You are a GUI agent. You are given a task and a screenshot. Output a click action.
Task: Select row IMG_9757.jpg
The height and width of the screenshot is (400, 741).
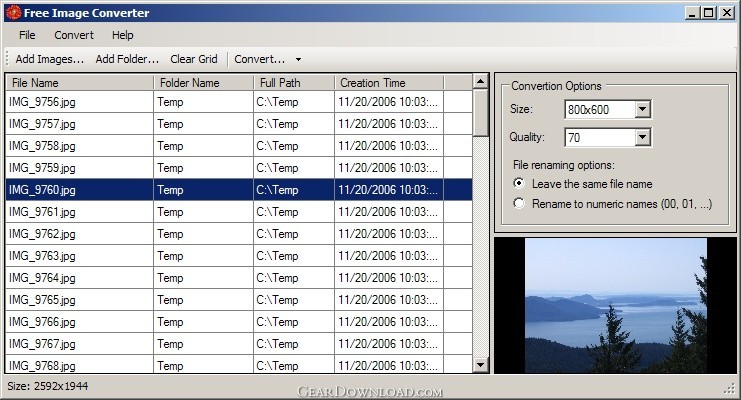[239, 124]
